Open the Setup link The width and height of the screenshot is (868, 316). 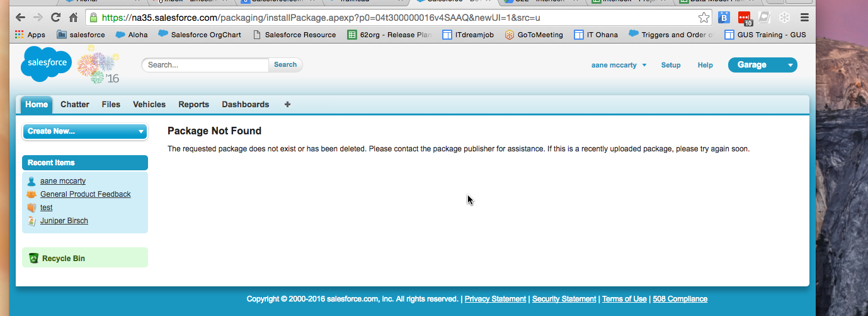point(671,65)
